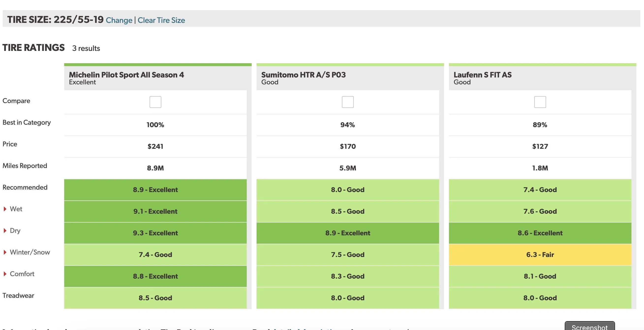Check the Sumitomo HTR A/S P03 compare box
644x330 pixels.
(x=348, y=102)
